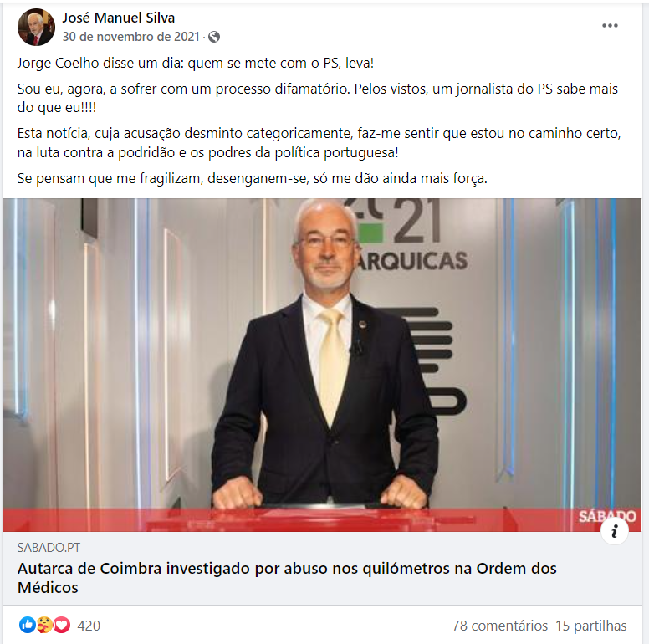Screen dimensions: 649x644
Task: Click the paragraph beginning 'Esta notícia, cuja acusação'
Action: [319, 143]
